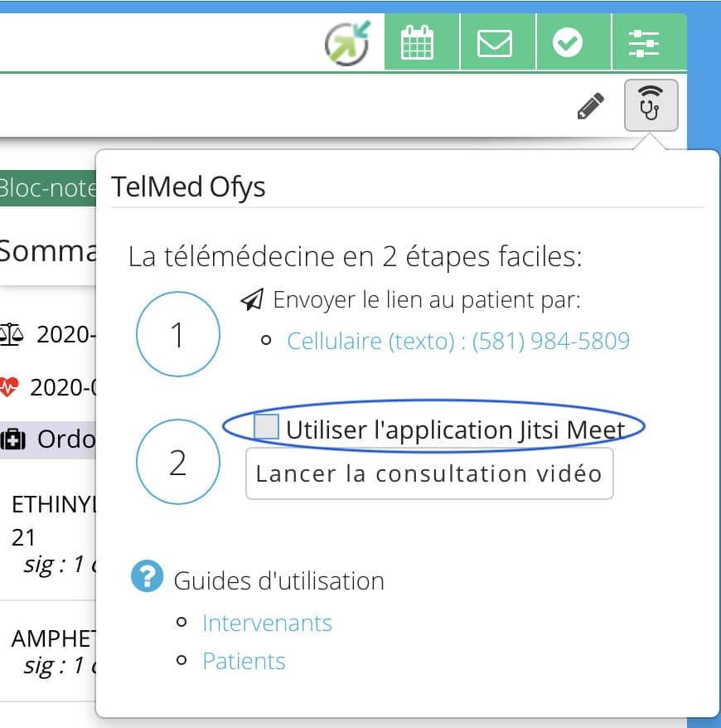Click 'La télémédecine en 2 étapes faciles:' heading
This screenshot has height=728, width=721.
(x=355, y=257)
